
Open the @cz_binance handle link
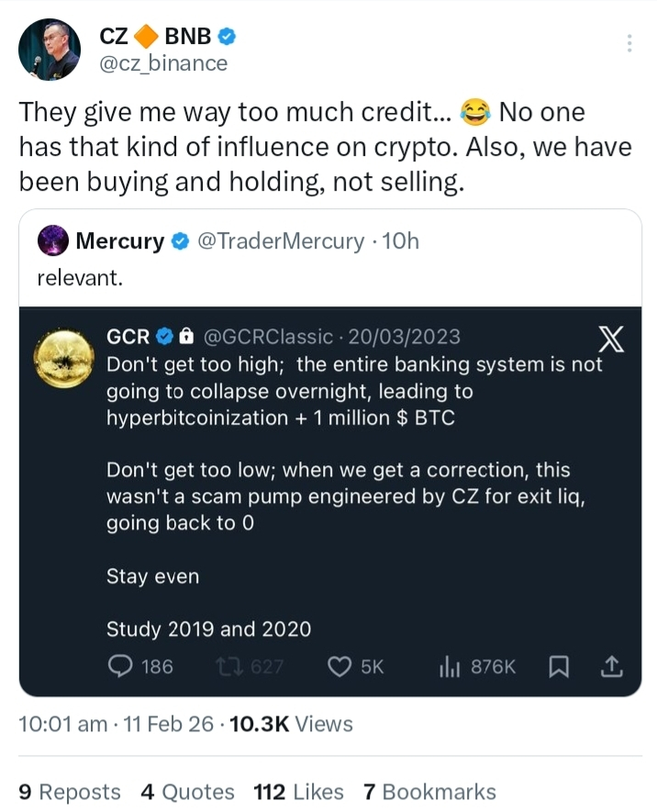[162, 63]
